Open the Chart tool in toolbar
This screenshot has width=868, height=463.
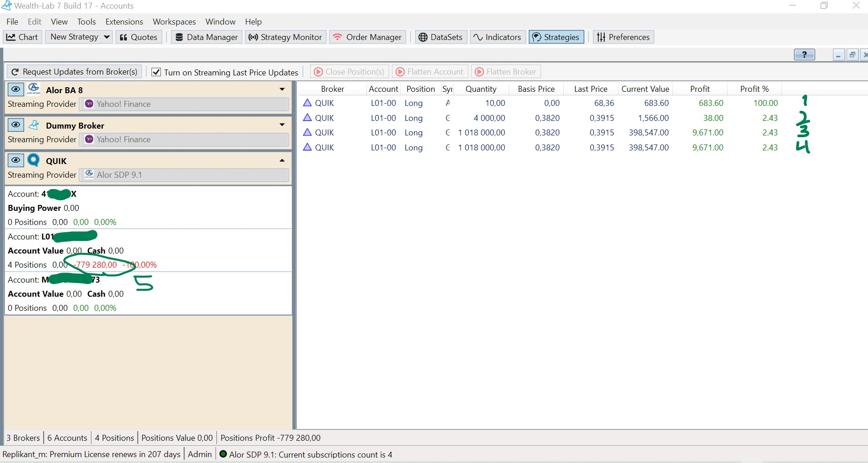[22, 37]
